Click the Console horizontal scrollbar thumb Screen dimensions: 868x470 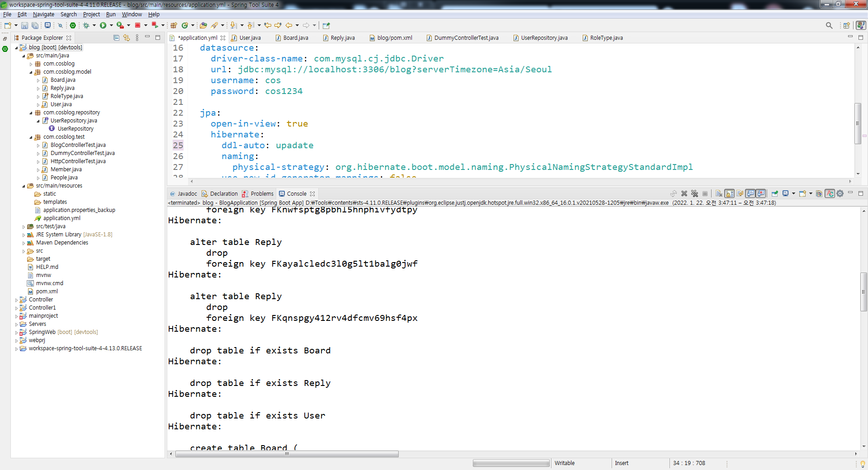pos(287,454)
